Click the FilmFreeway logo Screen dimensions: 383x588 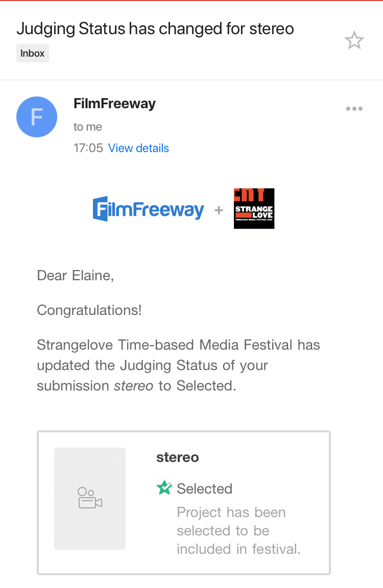148,209
